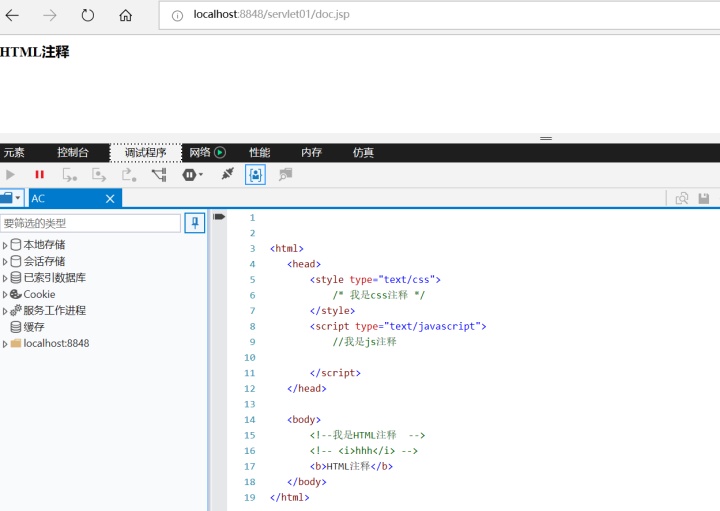Open the 仿真 tab
This screenshot has width=720, height=511.
coord(363,152)
